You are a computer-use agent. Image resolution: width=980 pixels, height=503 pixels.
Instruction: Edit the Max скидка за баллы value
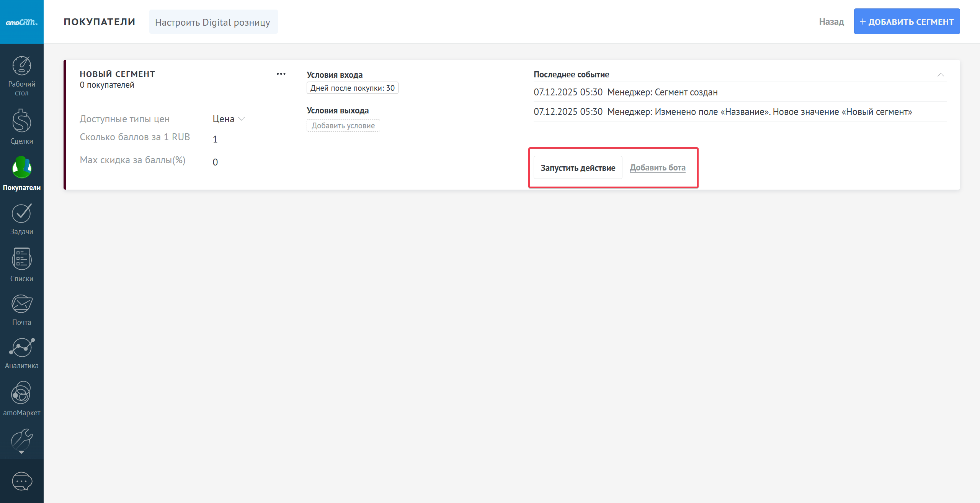pyautogui.click(x=215, y=162)
